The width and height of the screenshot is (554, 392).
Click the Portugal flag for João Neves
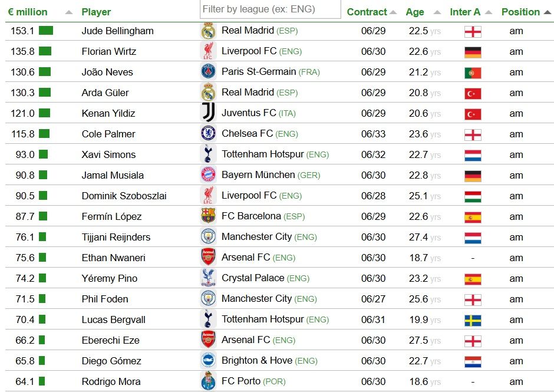(x=473, y=73)
